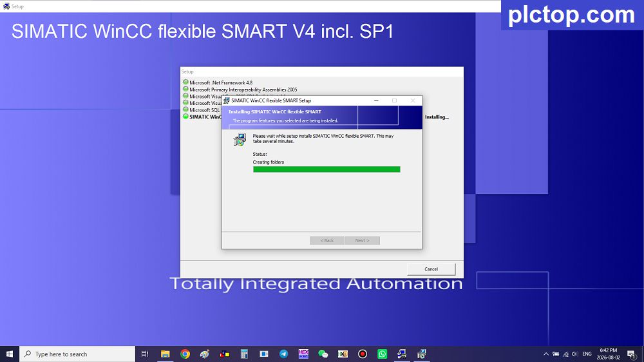
Task: Open the HEX editor app in taskbar
Action: [x=303, y=354]
